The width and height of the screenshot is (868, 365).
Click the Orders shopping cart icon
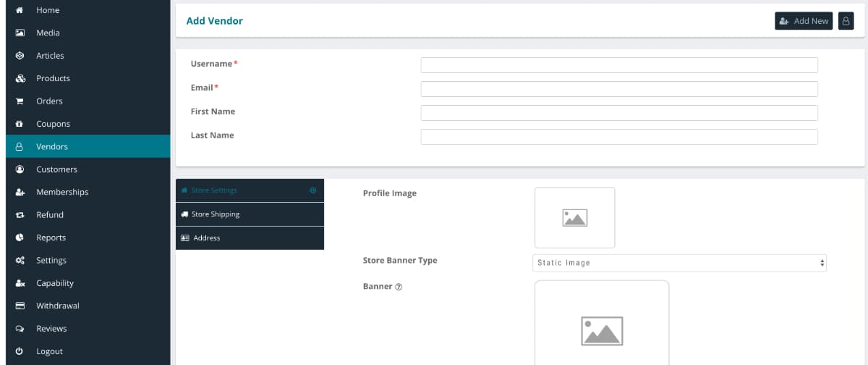click(x=20, y=101)
